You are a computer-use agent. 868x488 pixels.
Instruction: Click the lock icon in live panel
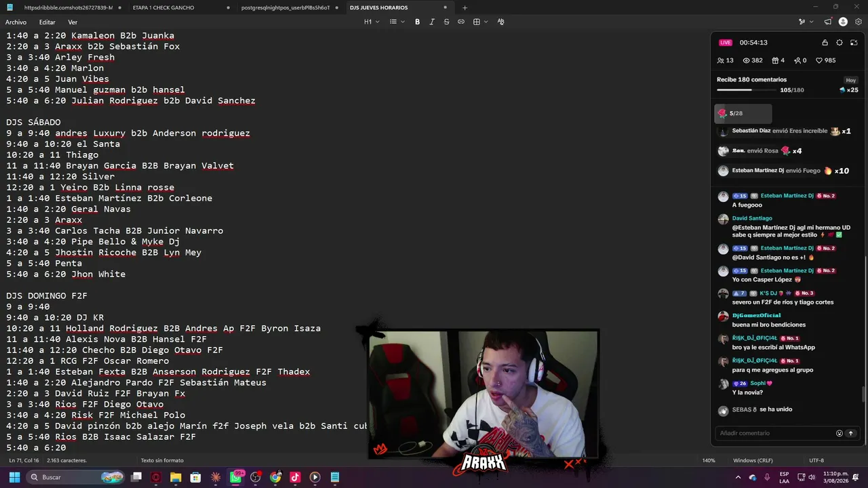pyautogui.click(x=825, y=43)
